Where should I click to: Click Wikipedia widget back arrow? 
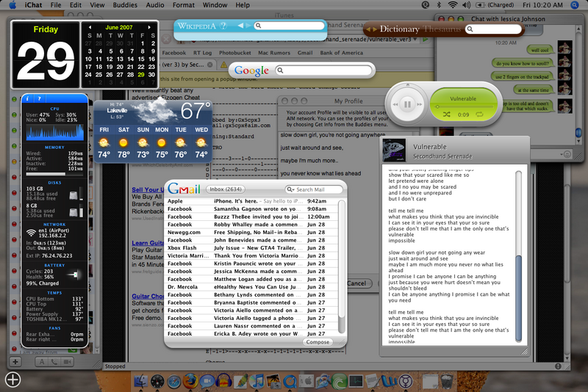click(x=240, y=26)
